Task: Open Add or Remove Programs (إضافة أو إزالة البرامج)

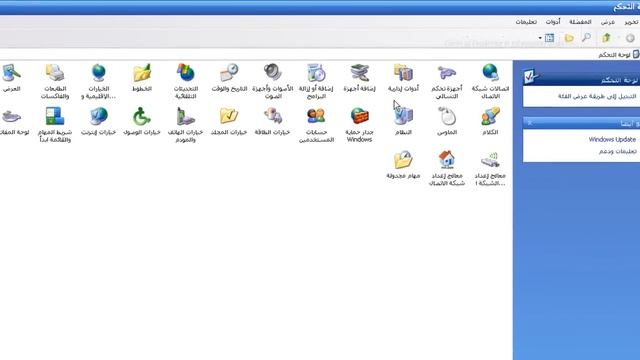Action: (316, 73)
